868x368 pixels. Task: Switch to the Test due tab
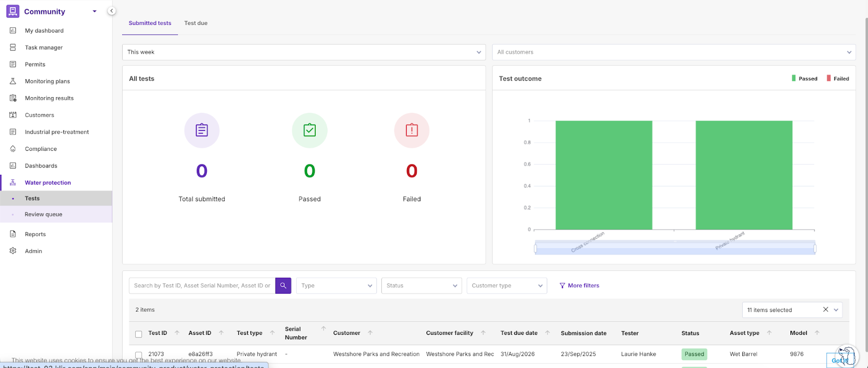pos(196,23)
